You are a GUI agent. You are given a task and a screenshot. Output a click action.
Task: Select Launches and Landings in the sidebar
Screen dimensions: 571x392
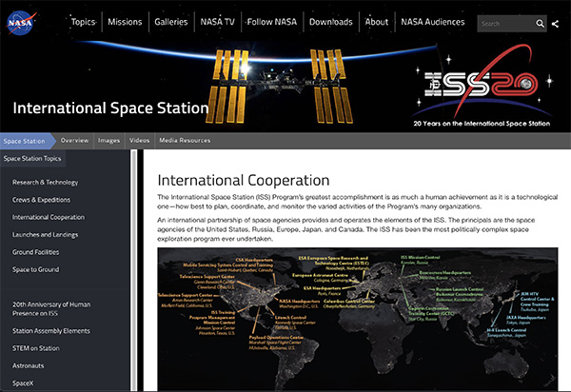[46, 235]
